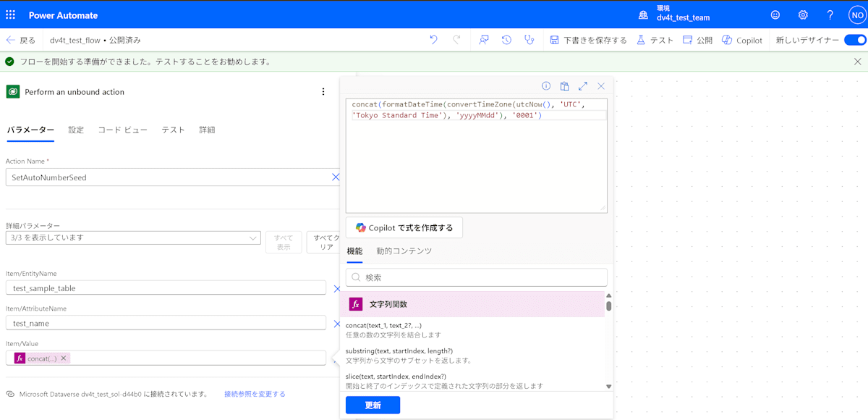The height and width of the screenshot is (420, 868).
Task: Click the paste clipboard icon in editor
Action: 565,86
